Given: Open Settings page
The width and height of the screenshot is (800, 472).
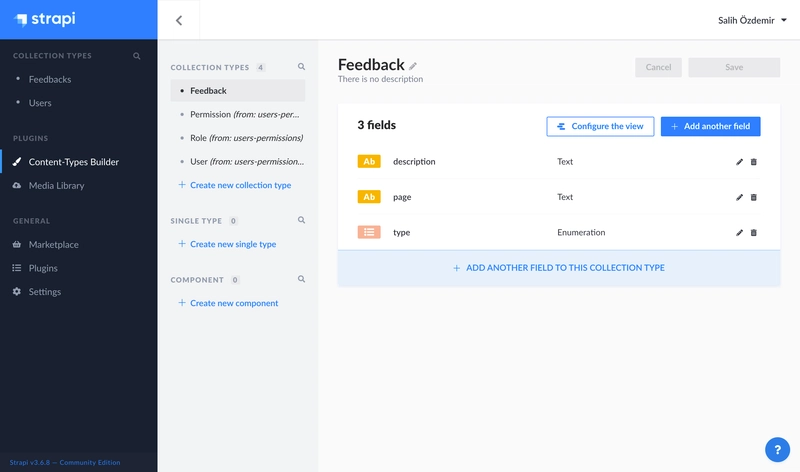Looking at the screenshot, I should (44, 291).
